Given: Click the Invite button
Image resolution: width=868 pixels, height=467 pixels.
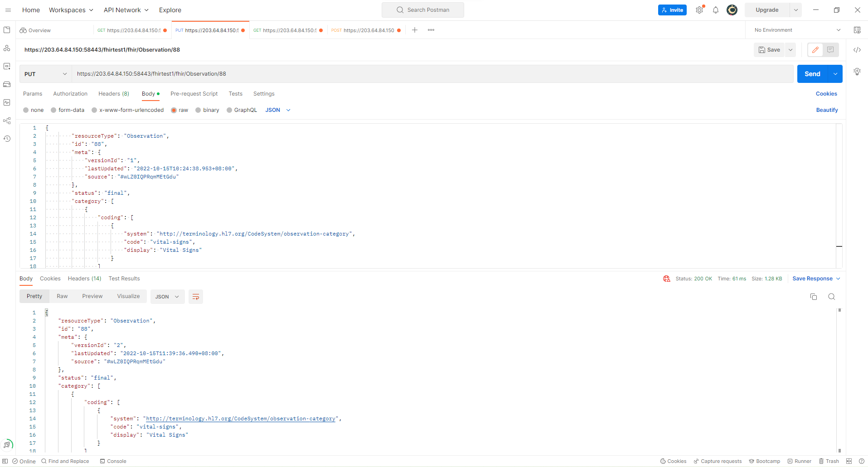Looking at the screenshot, I should point(672,10).
